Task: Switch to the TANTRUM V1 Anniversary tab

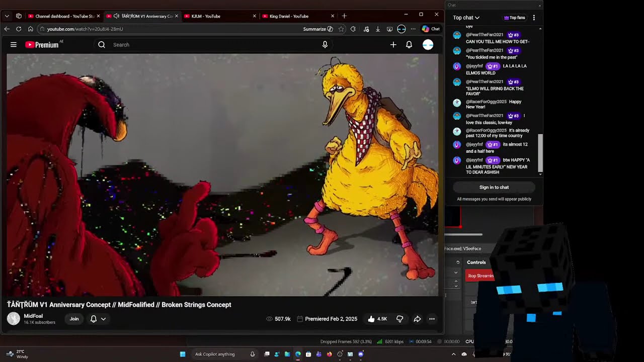Action: coord(143,16)
